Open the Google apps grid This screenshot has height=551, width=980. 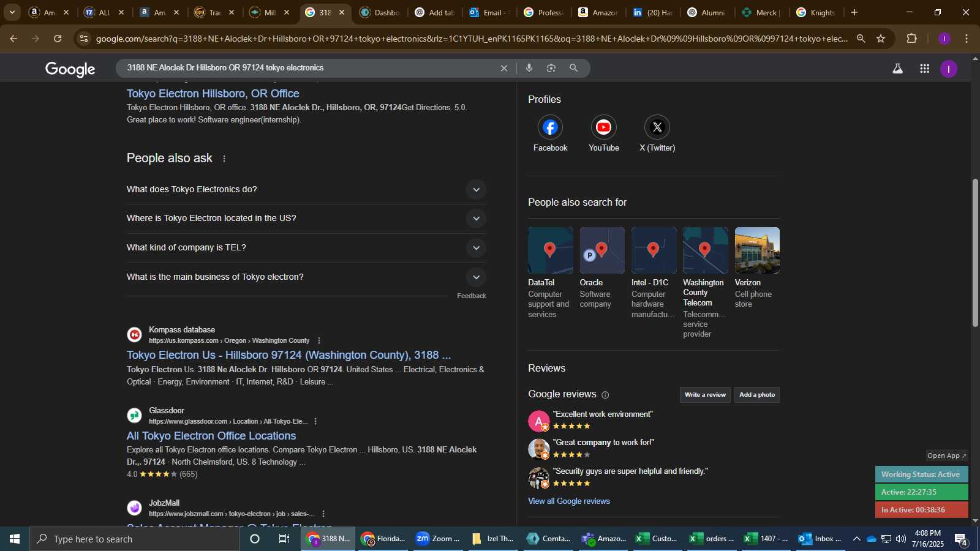click(x=924, y=69)
